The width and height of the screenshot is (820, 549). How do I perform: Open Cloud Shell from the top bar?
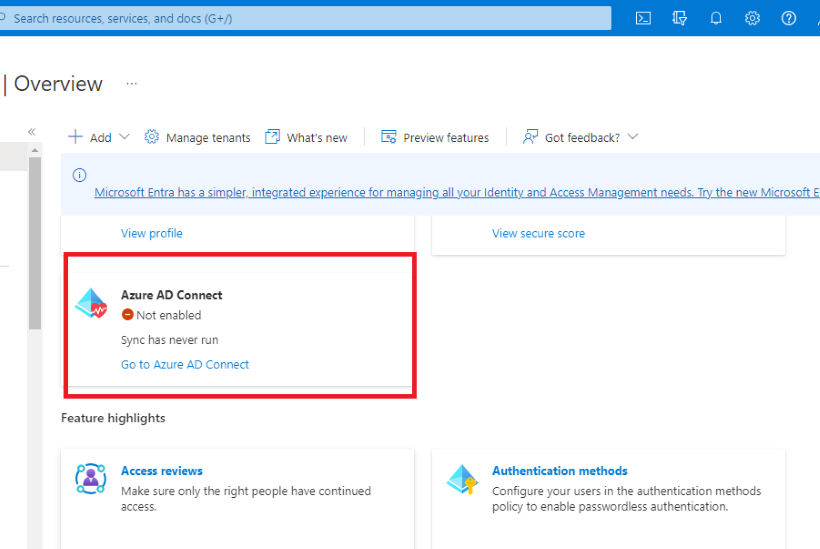645,18
